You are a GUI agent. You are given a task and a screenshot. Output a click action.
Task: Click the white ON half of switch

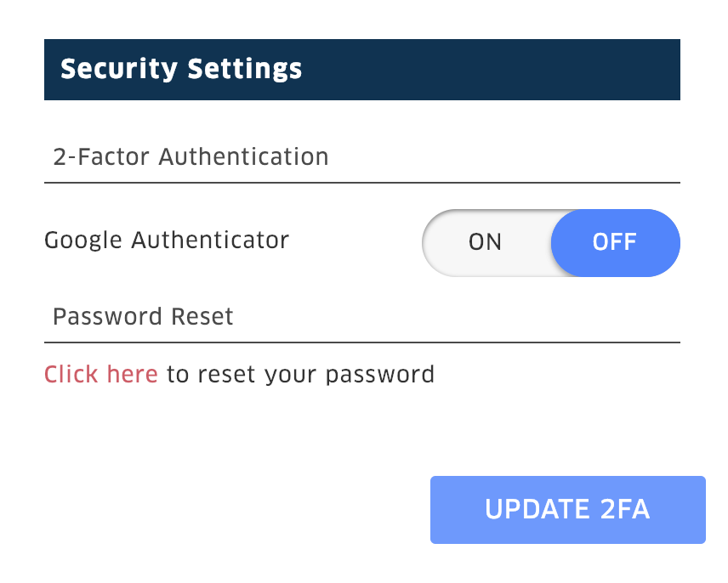(x=485, y=242)
